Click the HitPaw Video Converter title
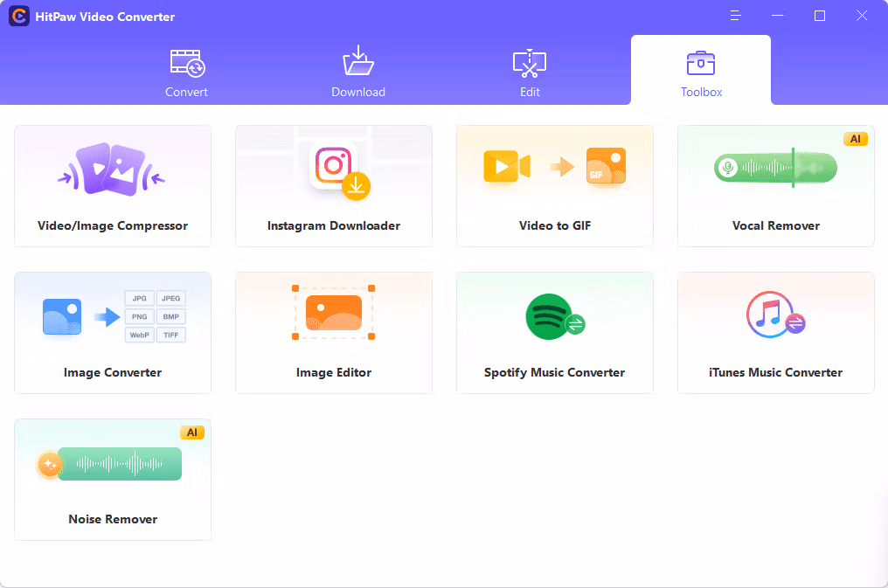Screen dimensions: 888x588 (x=105, y=17)
